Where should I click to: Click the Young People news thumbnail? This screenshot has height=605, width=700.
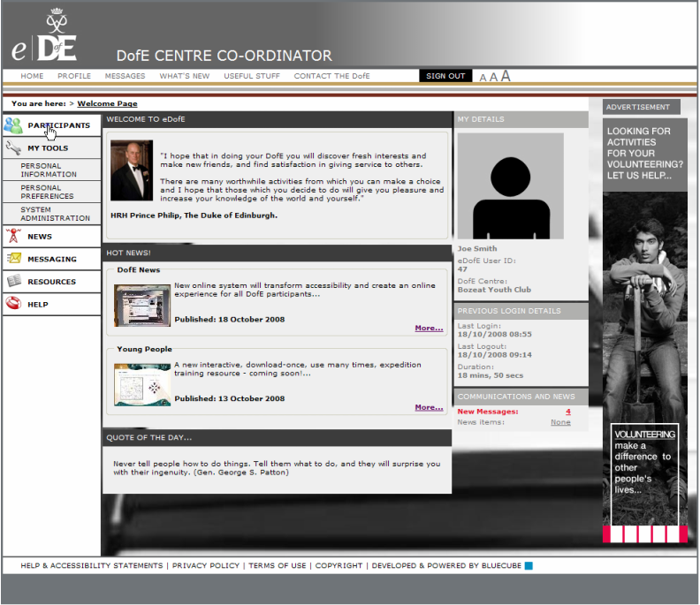coord(142,385)
